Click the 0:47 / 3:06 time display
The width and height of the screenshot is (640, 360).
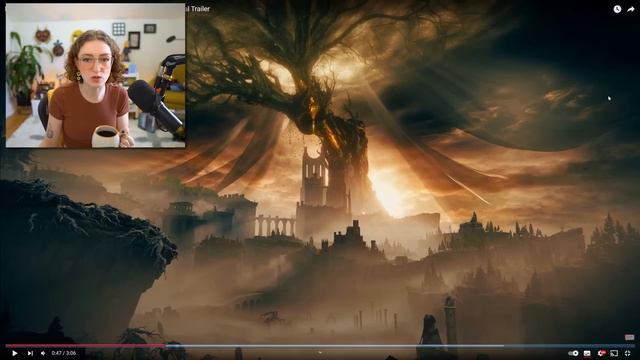(x=64, y=353)
